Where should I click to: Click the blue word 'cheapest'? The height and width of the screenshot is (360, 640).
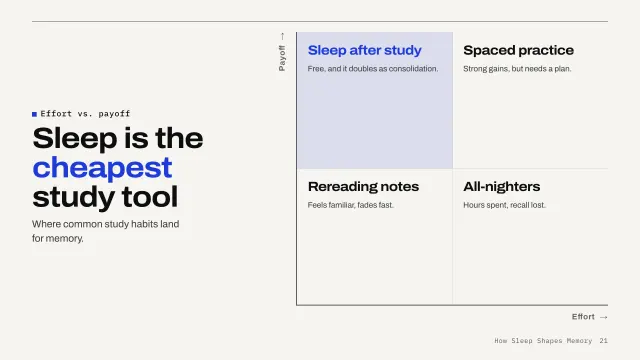pyautogui.click(x=102, y=168)
